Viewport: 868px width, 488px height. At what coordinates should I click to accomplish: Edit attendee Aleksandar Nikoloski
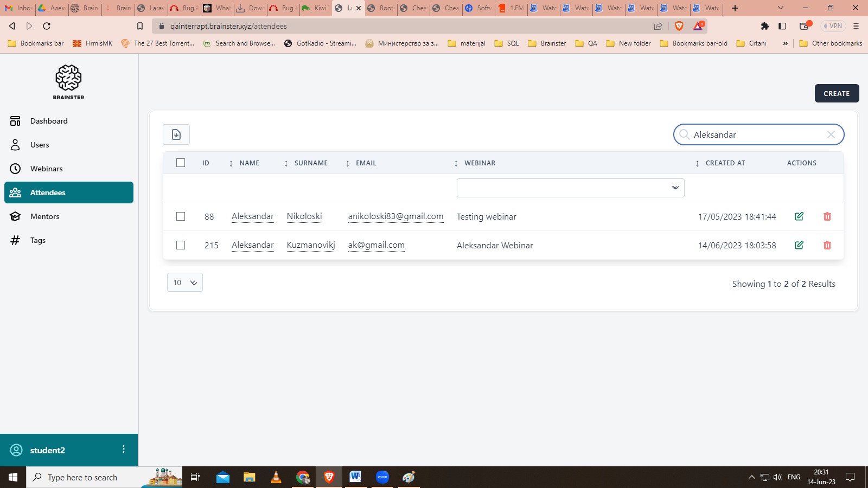point(799,216)
